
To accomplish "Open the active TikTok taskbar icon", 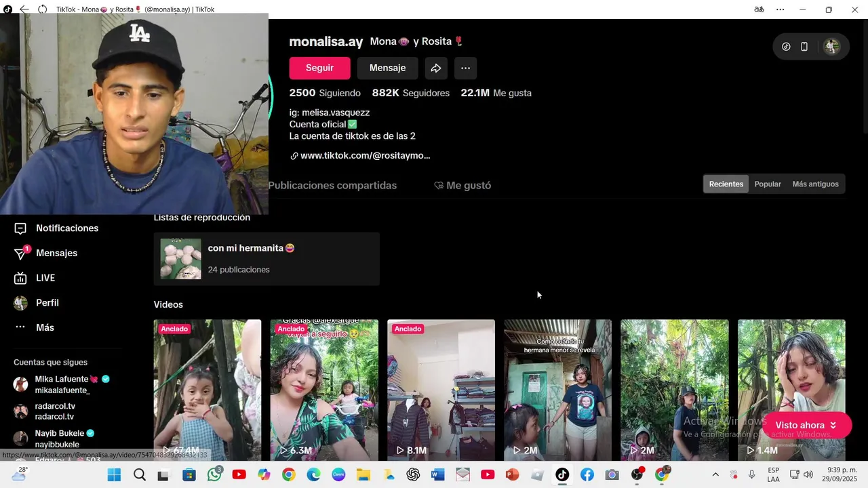I will tap(562, 475).
